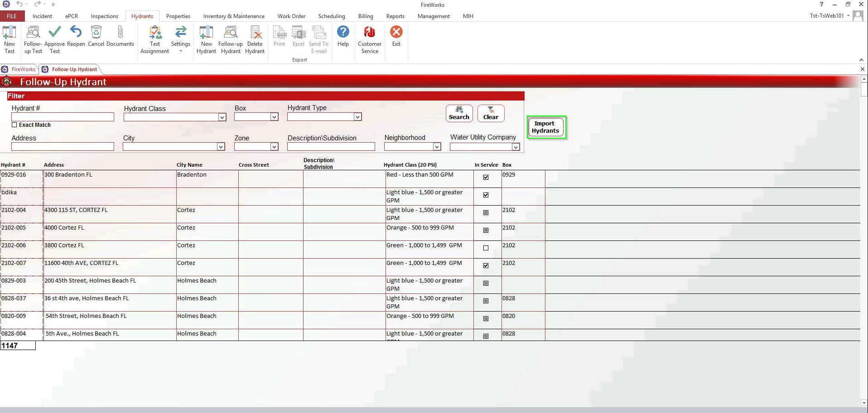Toggle In Service for hydrant 2102-006
Viewport: 868px width, 413px height.
pos(486,248)
